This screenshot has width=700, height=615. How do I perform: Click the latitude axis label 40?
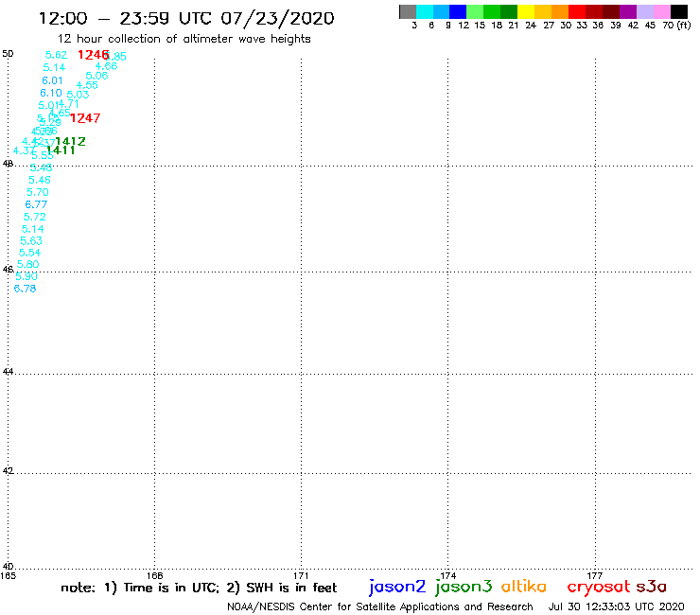8,567
